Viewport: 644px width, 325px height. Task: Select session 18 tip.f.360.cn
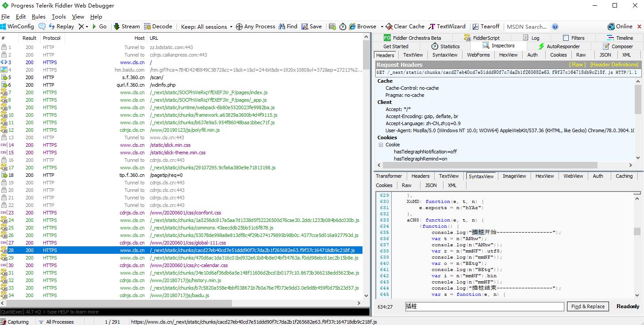(181, 175)
